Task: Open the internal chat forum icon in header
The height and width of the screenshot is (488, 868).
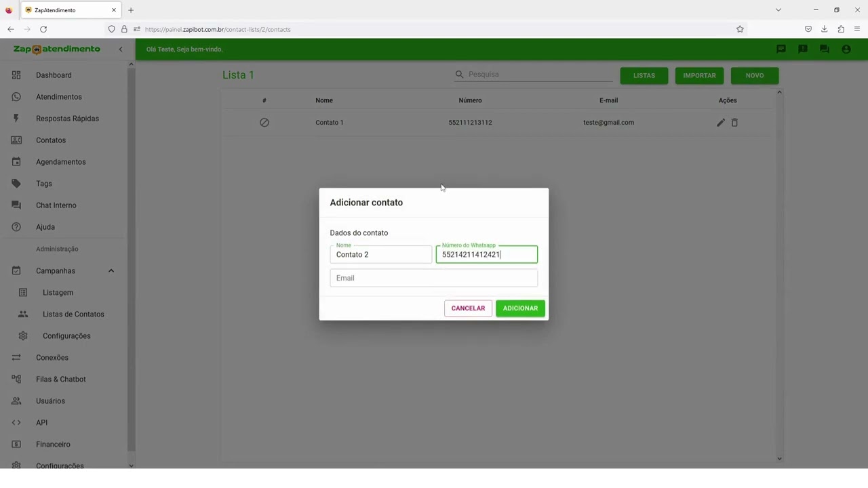Action: point(825,49)
